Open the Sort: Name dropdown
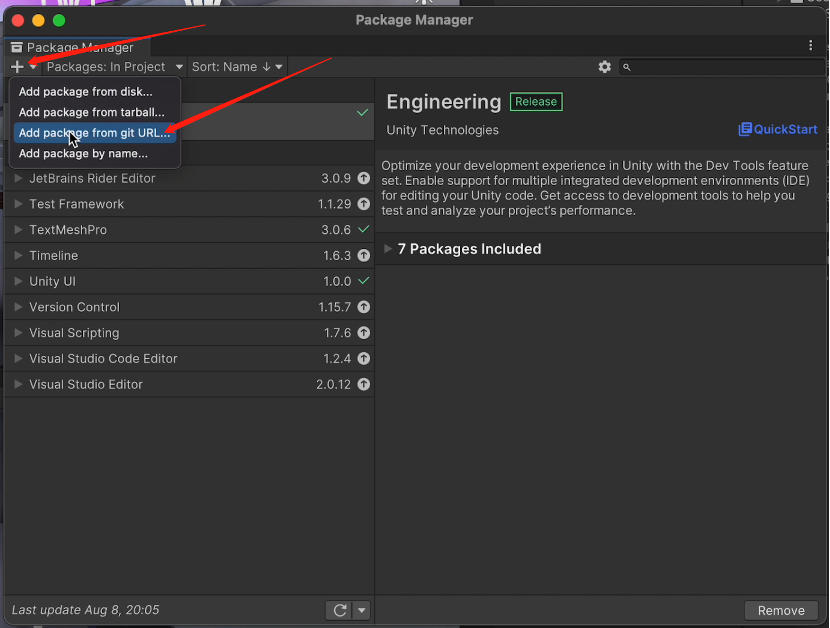The height and width of the screenshot is (628, 830). tap(237, 67)
